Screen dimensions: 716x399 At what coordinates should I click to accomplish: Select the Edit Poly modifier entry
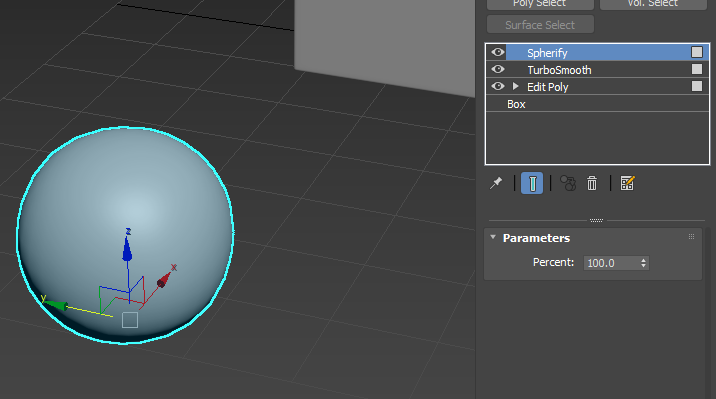click(597, 87)
